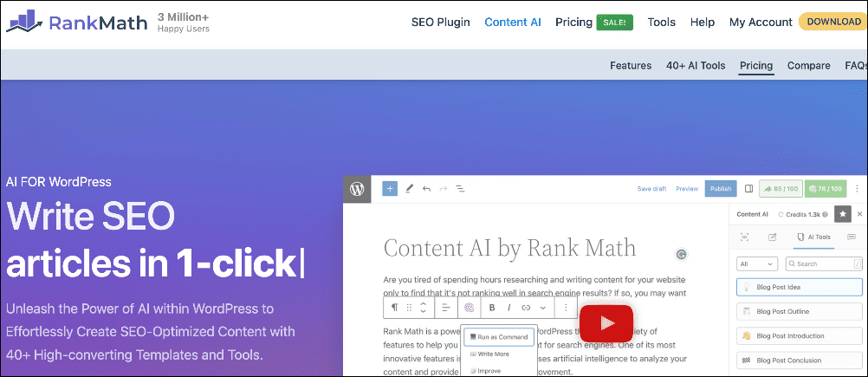
Task: Switch to the AI Tools tab
Action: tap(813, 237)
